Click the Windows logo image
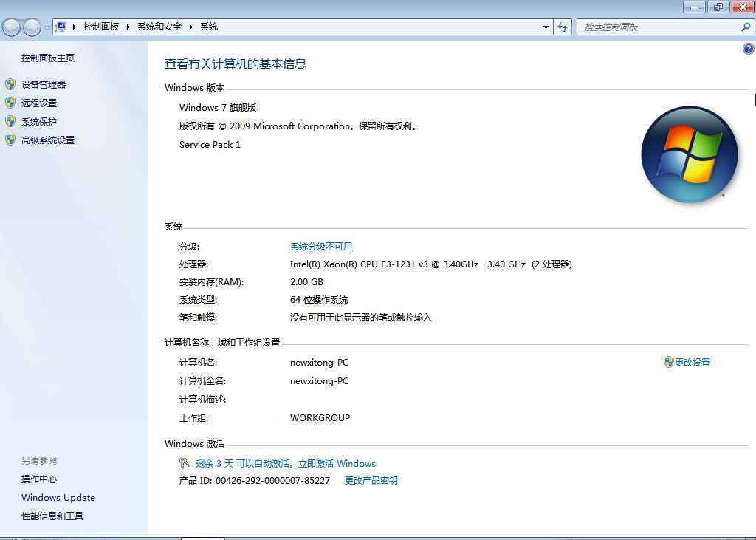Viewport: 756px width, 540px height. click(x=690, y=154)
